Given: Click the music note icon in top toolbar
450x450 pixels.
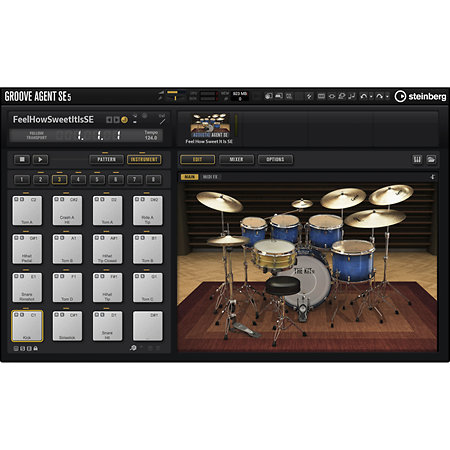Looking at the screenshot, I should click(352, 96).
